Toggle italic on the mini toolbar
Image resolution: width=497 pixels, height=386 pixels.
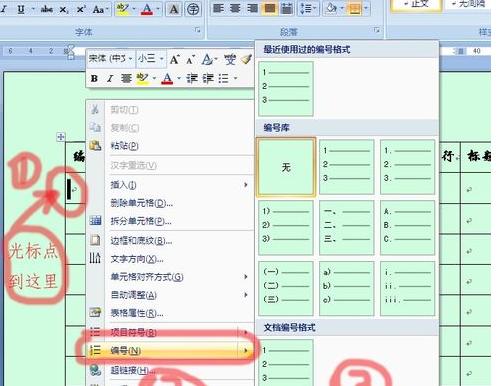point(110,79)
